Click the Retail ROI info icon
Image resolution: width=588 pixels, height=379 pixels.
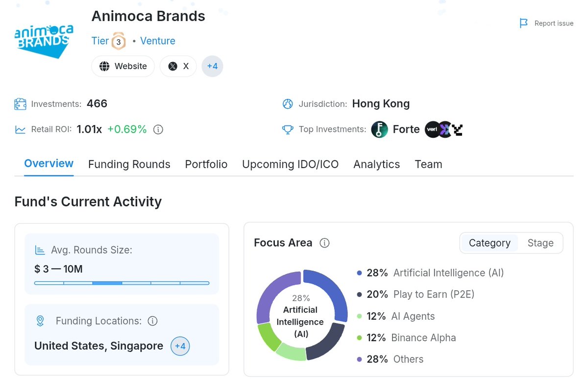pyautogui.click(x=158, y=129)
